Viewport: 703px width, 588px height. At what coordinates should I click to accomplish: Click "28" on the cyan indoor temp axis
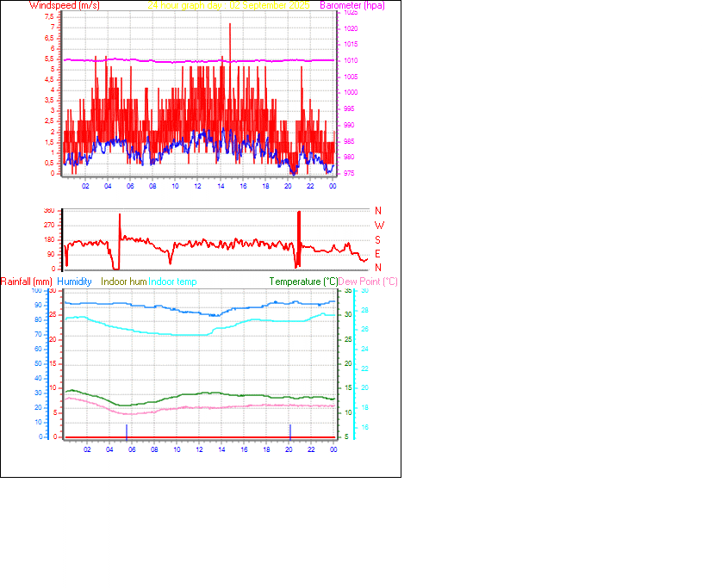[x=365, y=310]
